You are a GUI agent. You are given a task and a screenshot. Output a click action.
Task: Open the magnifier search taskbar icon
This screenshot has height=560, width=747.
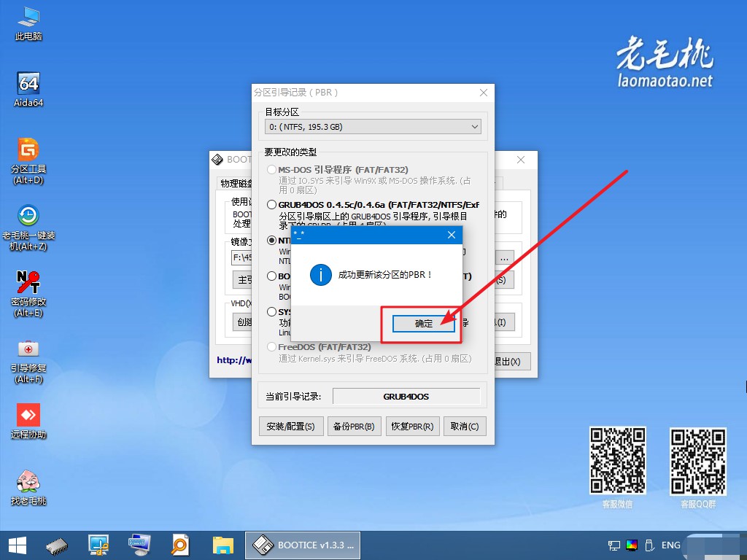(180, 545)
